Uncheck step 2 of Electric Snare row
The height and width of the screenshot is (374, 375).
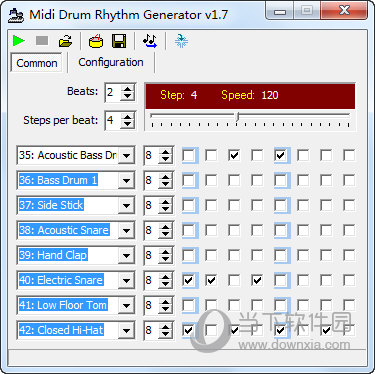211,280
